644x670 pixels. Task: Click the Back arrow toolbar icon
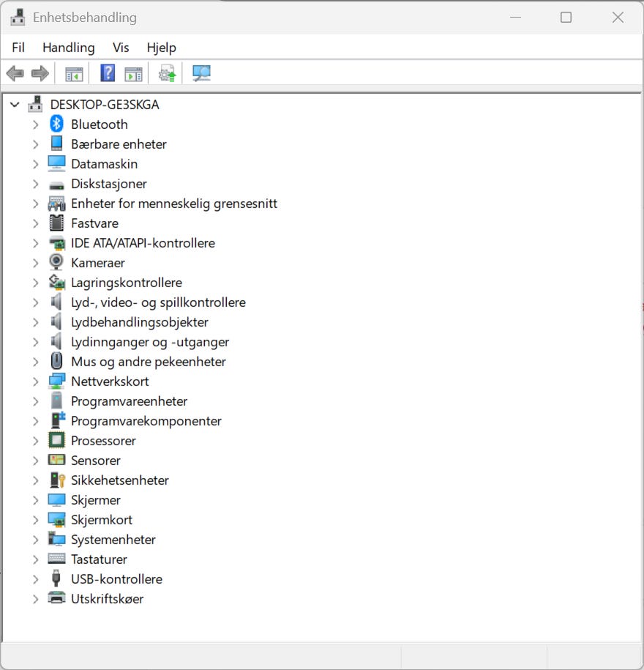[x=15, y=73]
